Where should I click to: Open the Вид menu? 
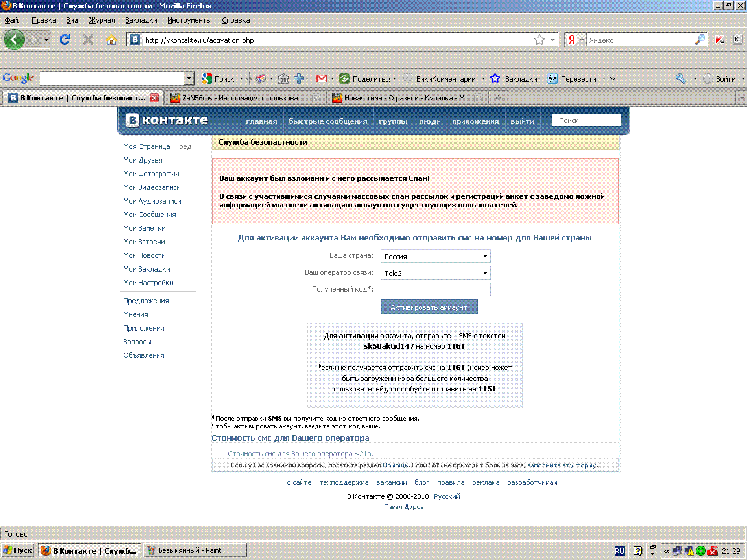tap(72, 20)
